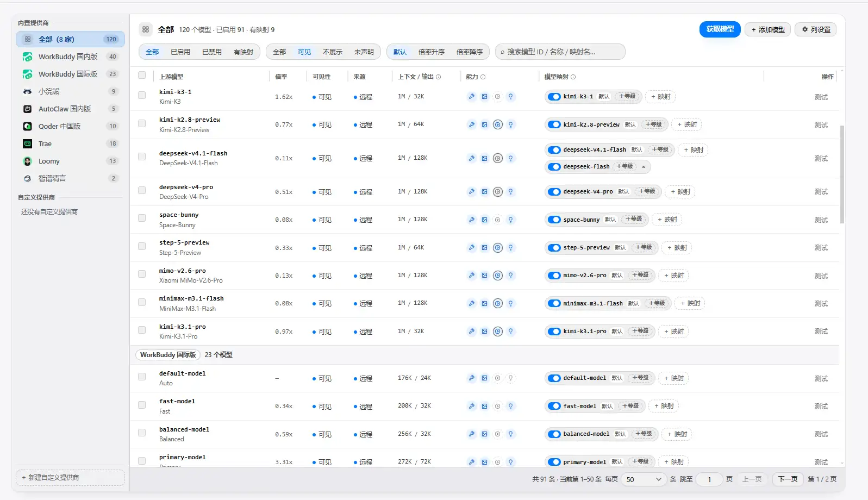Click 测试 for the kimi-k3.1-pro row

821,332
